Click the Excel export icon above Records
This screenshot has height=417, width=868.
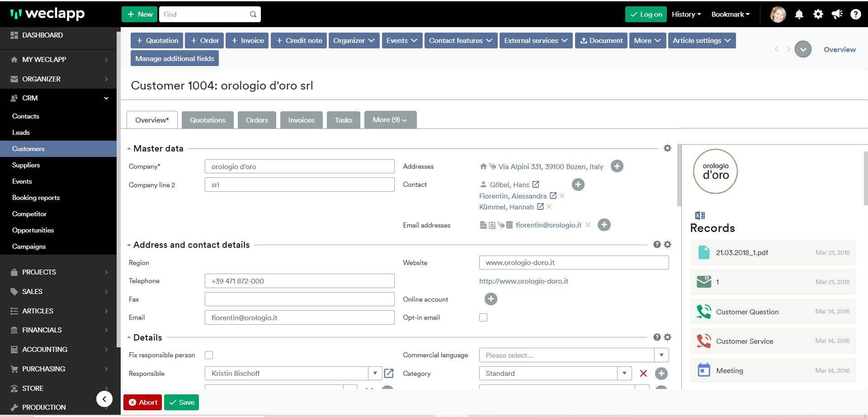pos(700,215)
